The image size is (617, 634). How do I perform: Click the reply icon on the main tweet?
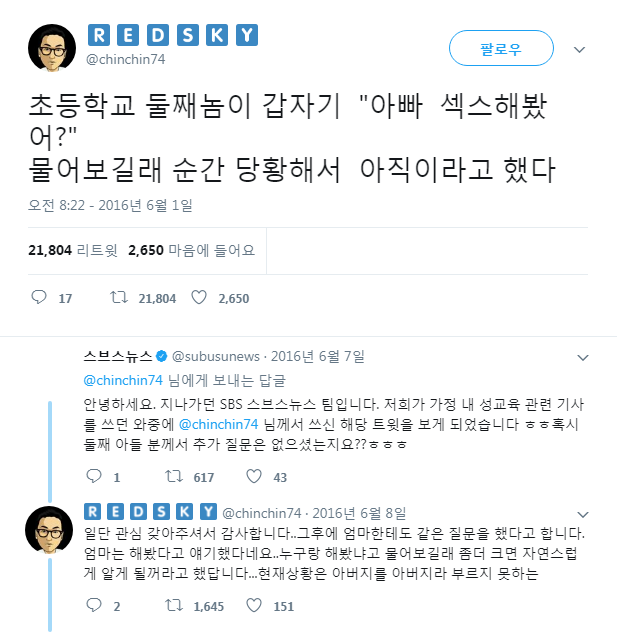coord(40,298)
